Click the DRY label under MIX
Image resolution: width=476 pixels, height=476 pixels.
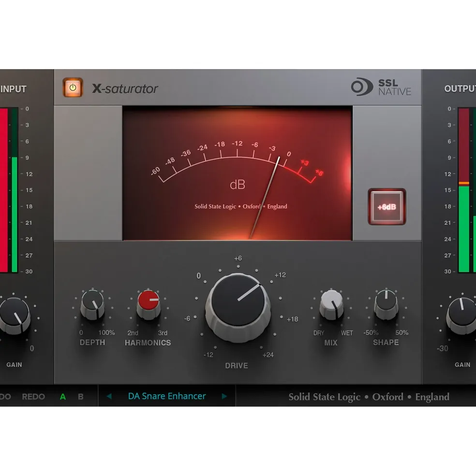[x=319, y=333]
